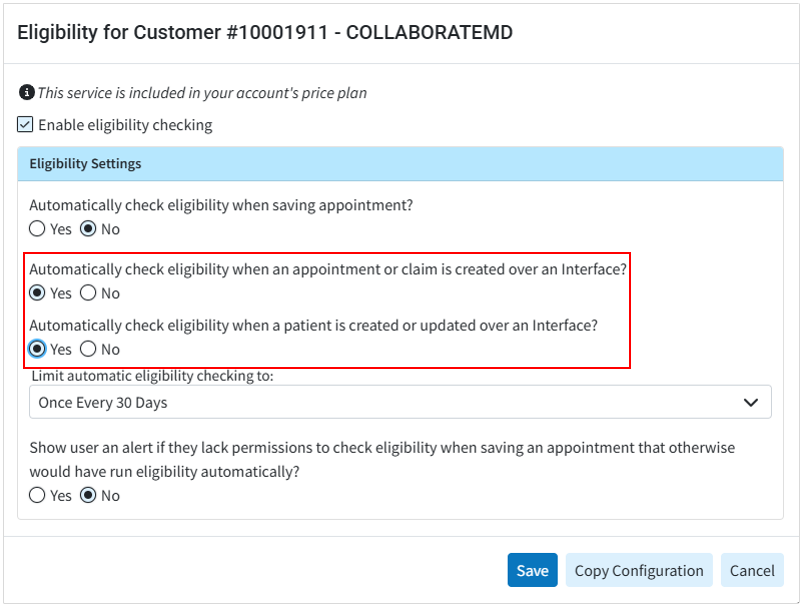Set the permissions alert option to No

[88, 495]
